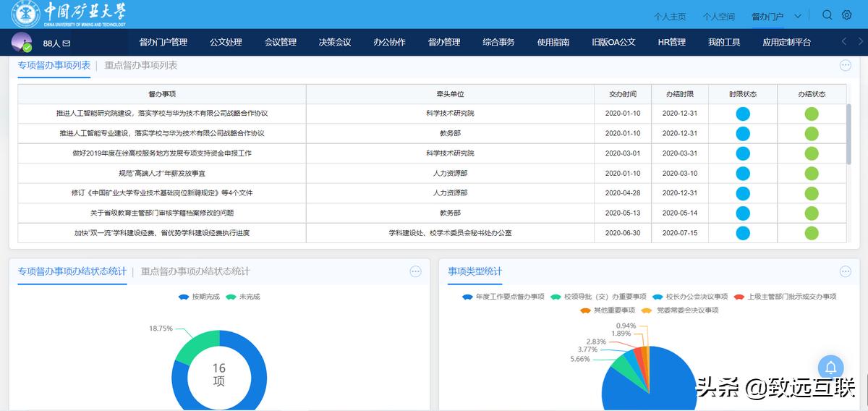The image size is (868, 411).
Task: Open the HR管理 menu
Action: (x=672, y=42)
